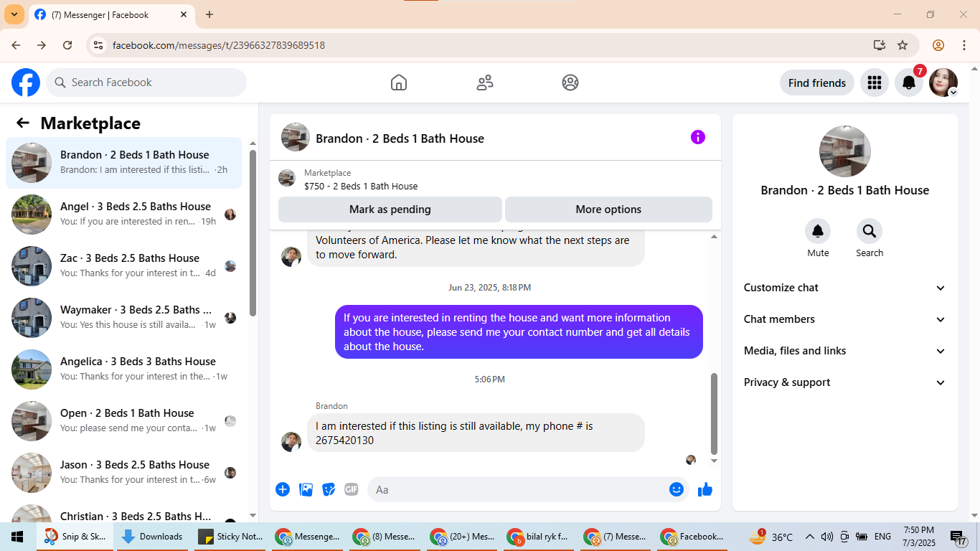980x551 pixels.
Task: Open the emoji picker in message box
Action: coord(677,489)
